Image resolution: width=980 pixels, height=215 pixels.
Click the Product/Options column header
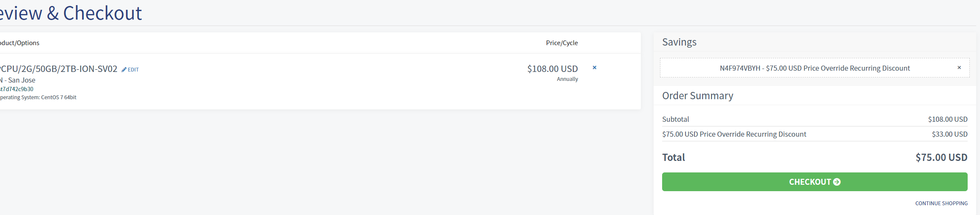coord(20,43)
